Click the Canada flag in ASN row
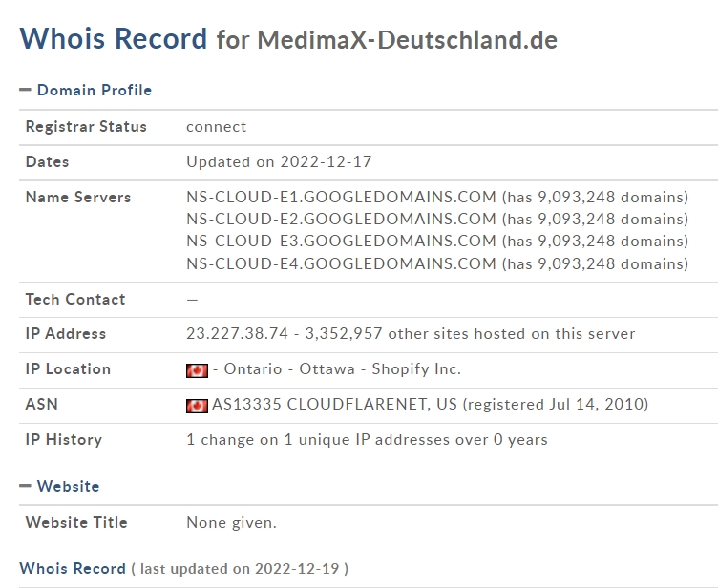Image resolution: width=718 pixels, height=588 pixels. (x=197, y=406)
